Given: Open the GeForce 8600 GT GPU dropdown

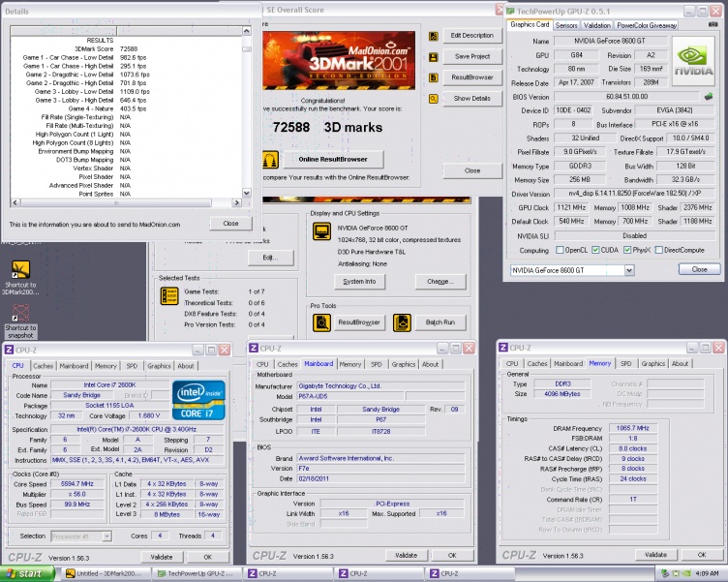Looking at the screenshot, I should pos(630,269).
